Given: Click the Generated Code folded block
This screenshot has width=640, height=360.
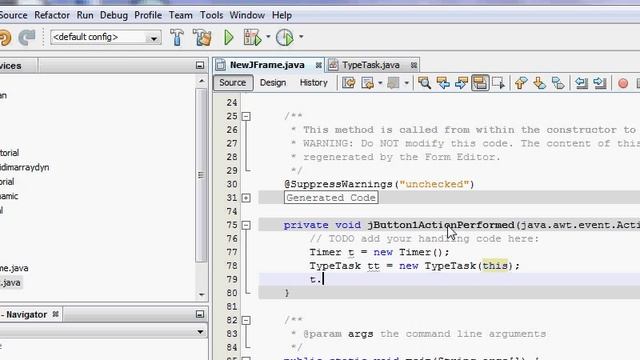Looking at the screenshot, I should click(331, 198).
